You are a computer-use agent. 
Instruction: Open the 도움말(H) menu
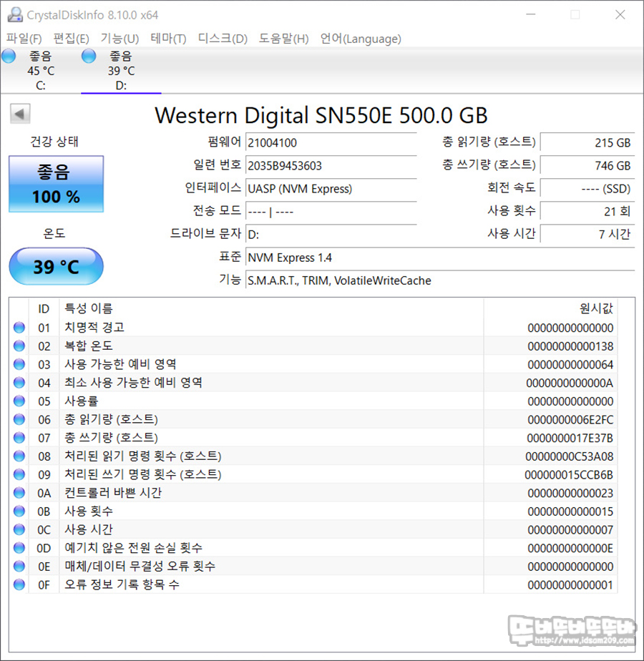283,39
